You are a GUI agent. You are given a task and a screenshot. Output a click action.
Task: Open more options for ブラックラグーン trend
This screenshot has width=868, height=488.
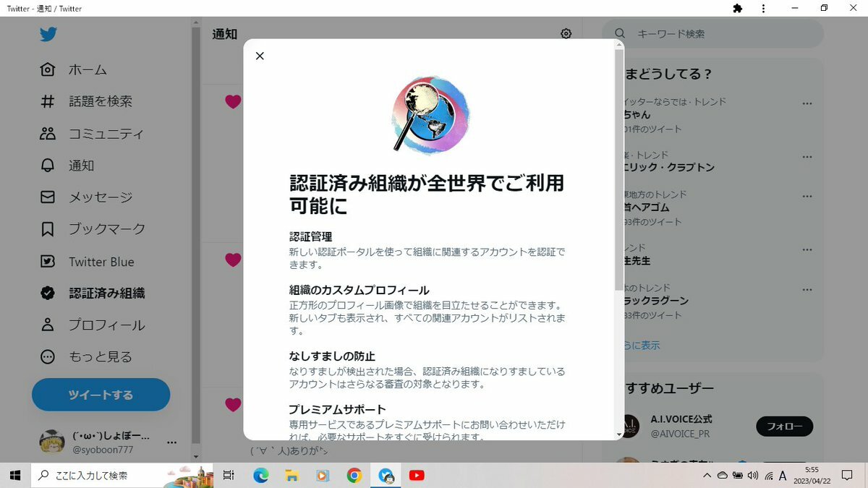click(x=807, y=289)
